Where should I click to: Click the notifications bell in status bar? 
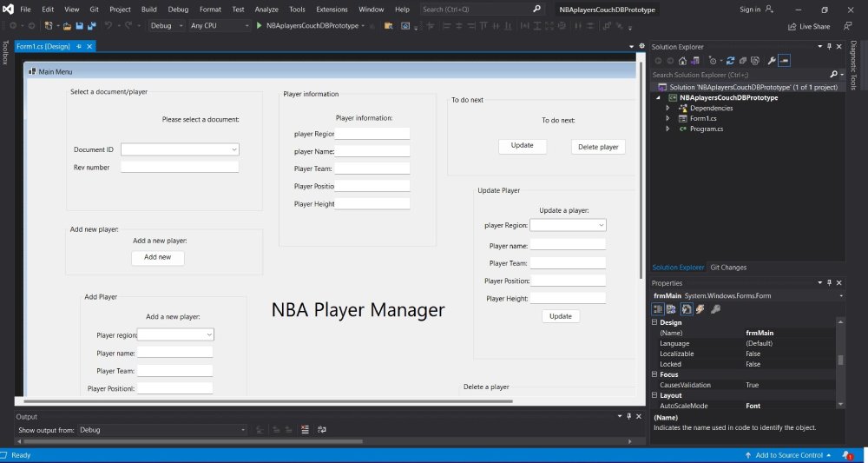coord(845,455)
